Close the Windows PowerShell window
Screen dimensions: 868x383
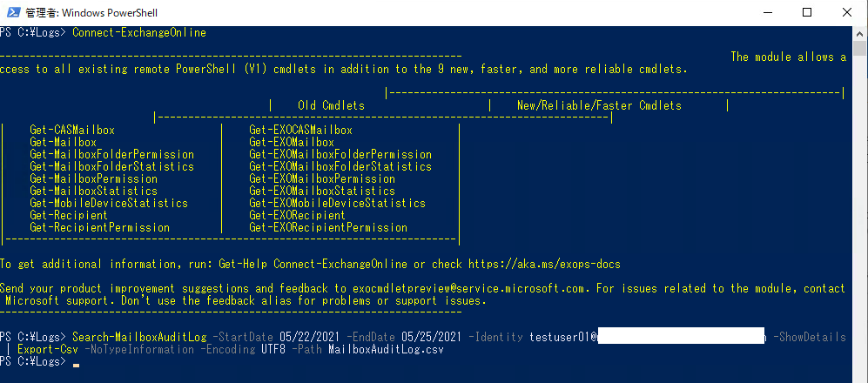point(846,12)
